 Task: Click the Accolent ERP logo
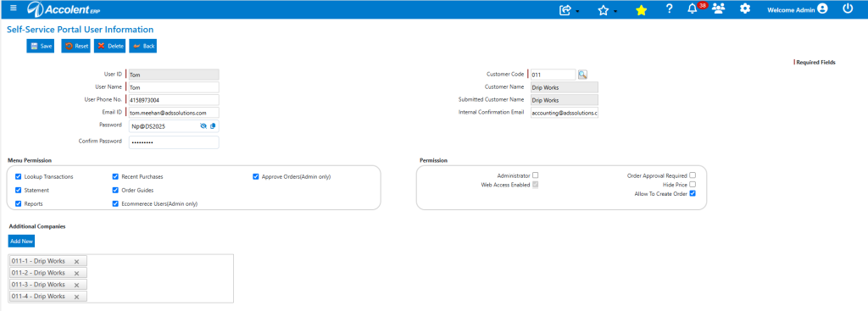click(x=64, y=9)
